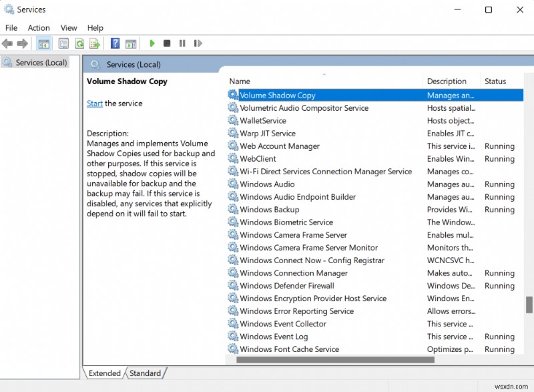Open the View menu

click(68, 28)
